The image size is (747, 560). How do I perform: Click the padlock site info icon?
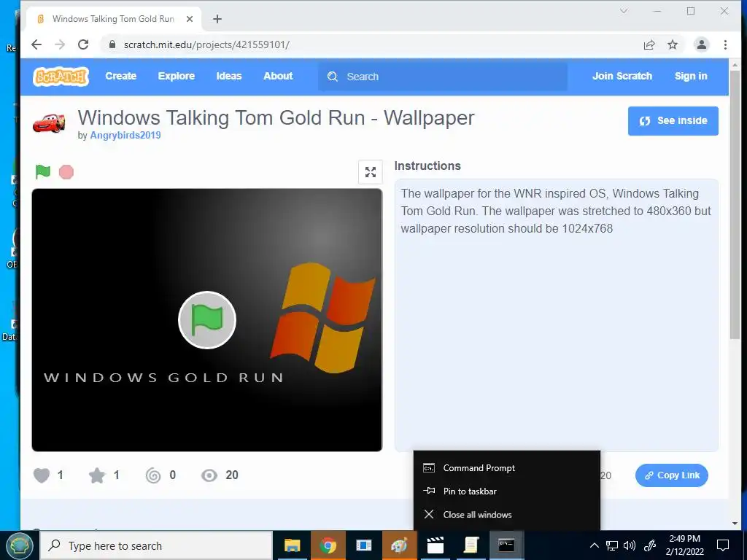pos(112,44)
